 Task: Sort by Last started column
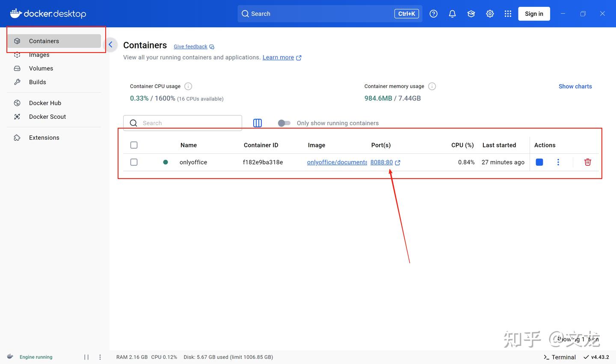(499, 145)
